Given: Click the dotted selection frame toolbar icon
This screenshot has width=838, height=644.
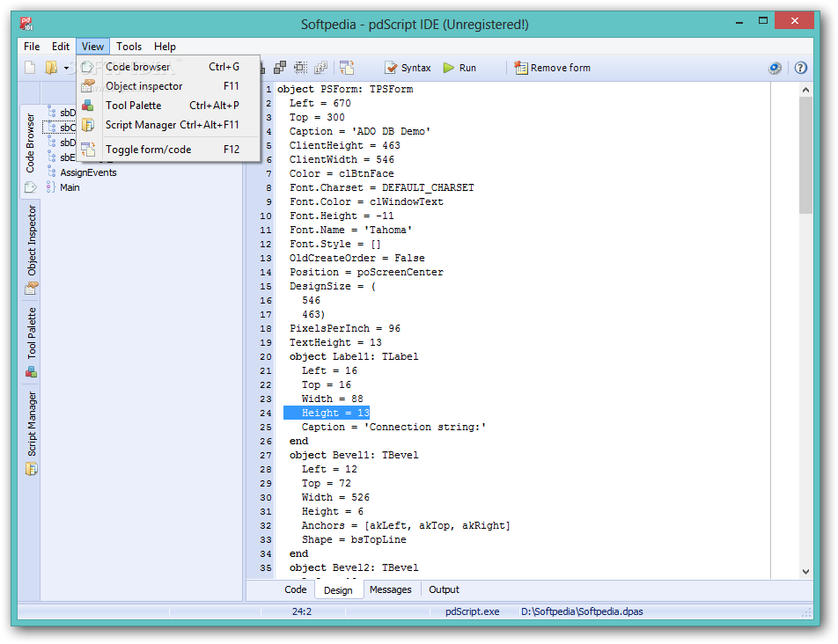Looking at the screenshot, I should pos(301,67).
